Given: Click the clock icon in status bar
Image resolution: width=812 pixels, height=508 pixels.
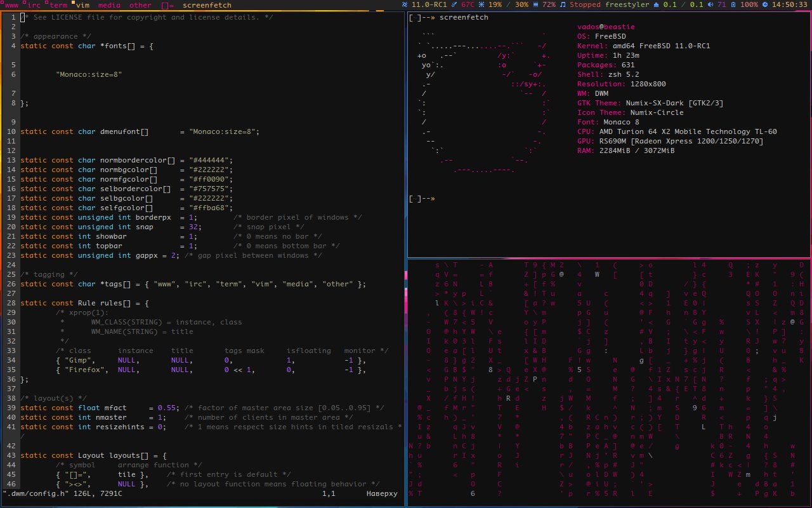Looking at the screenshot, I should click(x=765, y=4).
